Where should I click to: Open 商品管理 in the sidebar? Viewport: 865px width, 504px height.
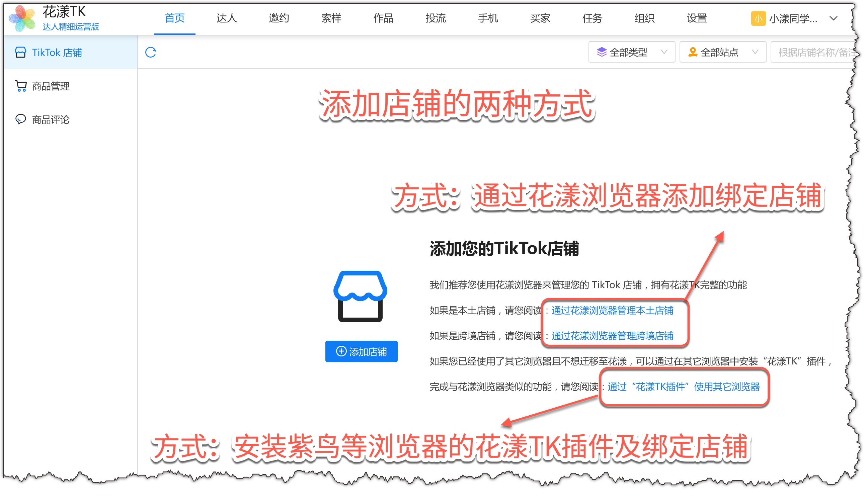pyautogui.click(x=71, y=86)
